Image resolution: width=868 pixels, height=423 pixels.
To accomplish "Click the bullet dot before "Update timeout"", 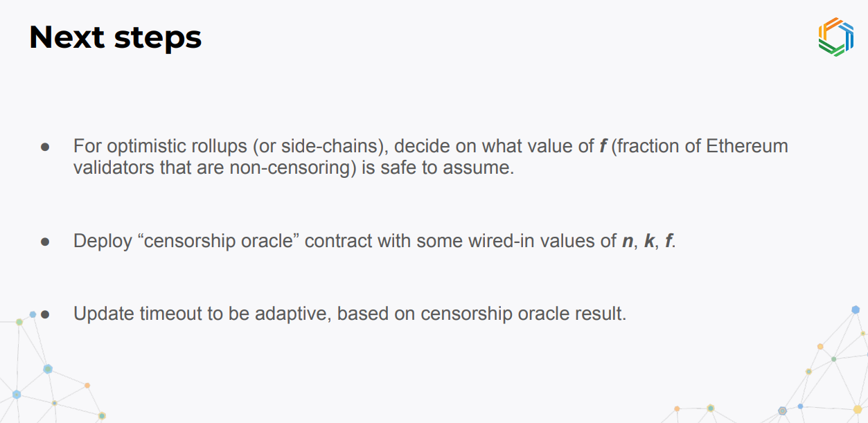I will pos(46,314).
